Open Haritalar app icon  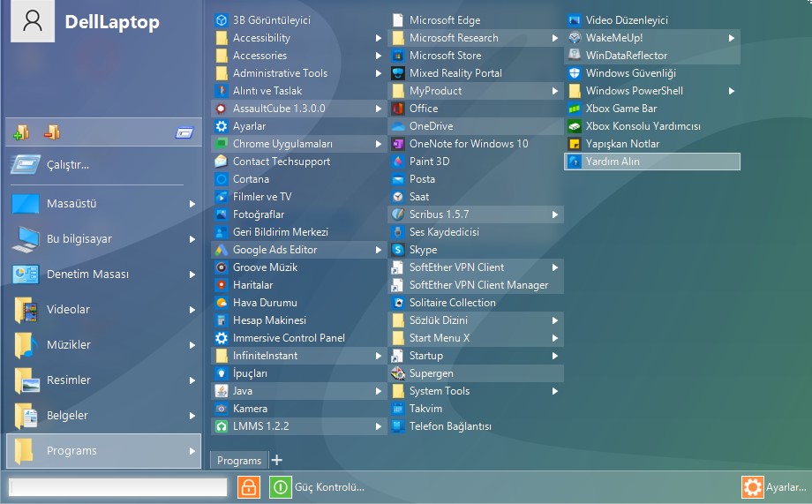[222, 285]
